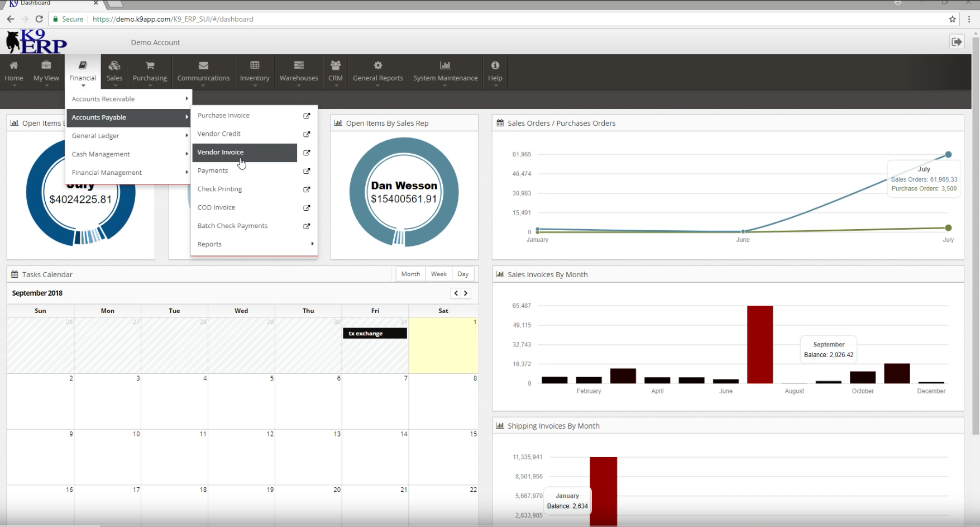This screenshot has height=527, width=980.
Task: Select Accounts Payable menu item
Action: coord(128,117)
